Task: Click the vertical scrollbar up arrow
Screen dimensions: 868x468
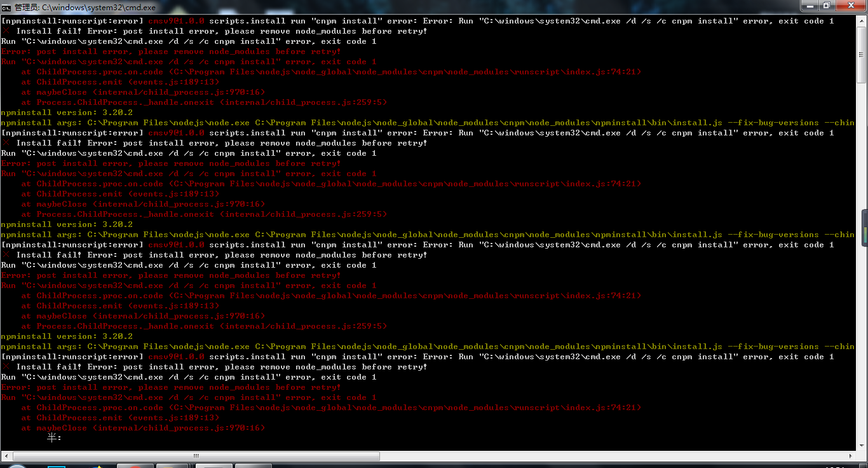Action: (x=861, y=21)
